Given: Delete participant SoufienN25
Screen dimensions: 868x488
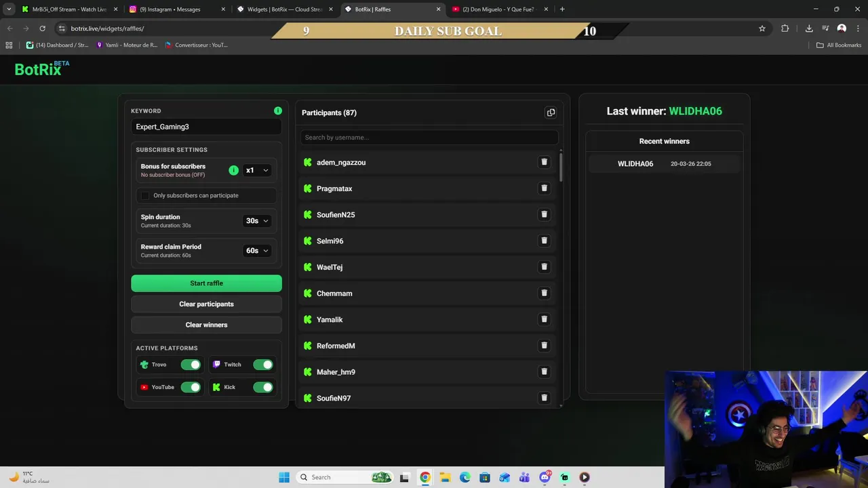Looking at the screenshot, I should point(544,214).
